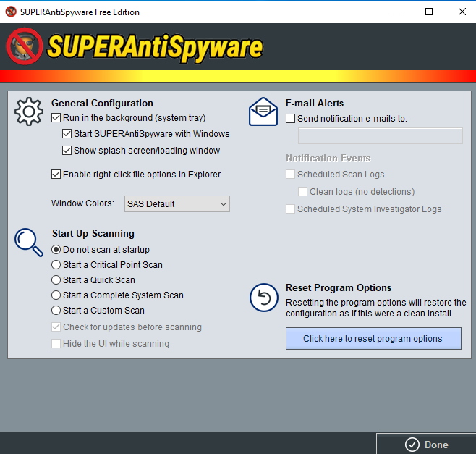Minimize the SUPERAntiSpyware window

(396, 12)
